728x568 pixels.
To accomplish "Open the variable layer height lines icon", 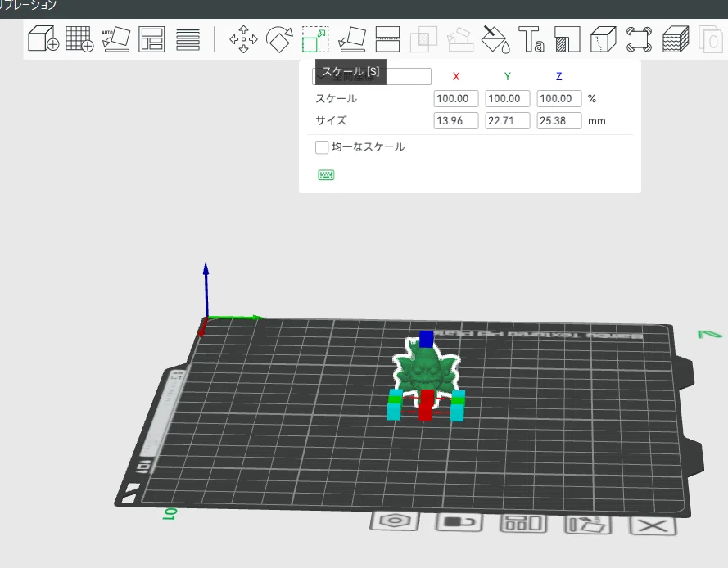I will coord(188,39).
